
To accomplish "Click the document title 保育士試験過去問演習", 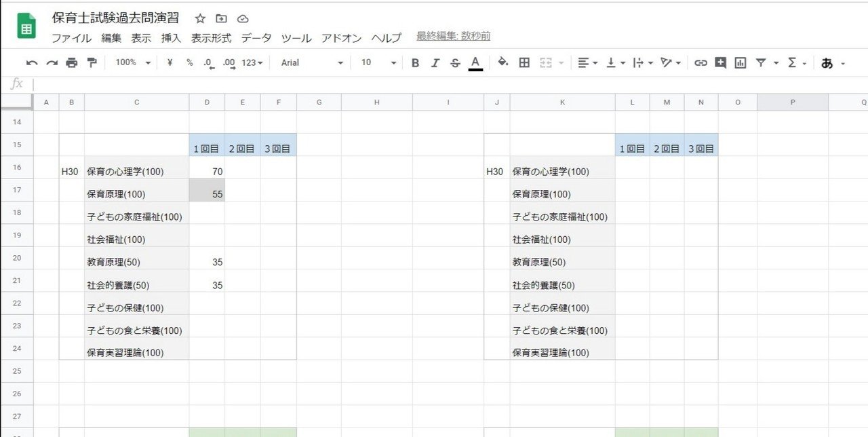I will pos(115,18).
